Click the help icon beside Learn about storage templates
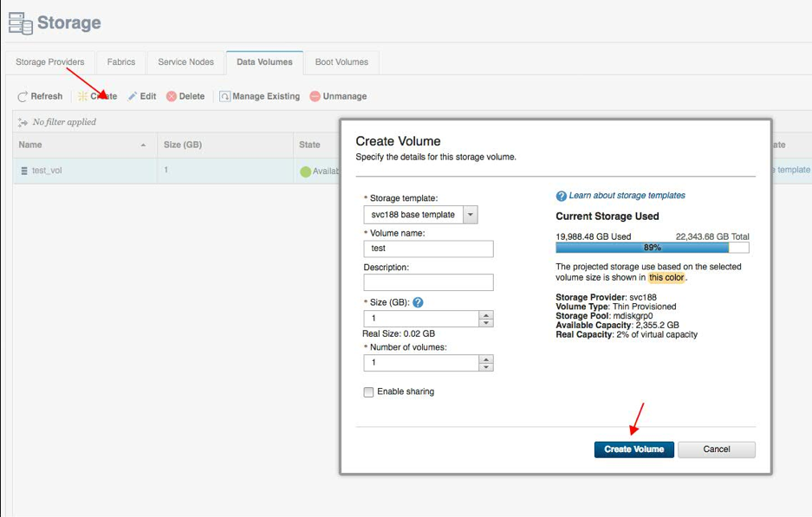 562,196
